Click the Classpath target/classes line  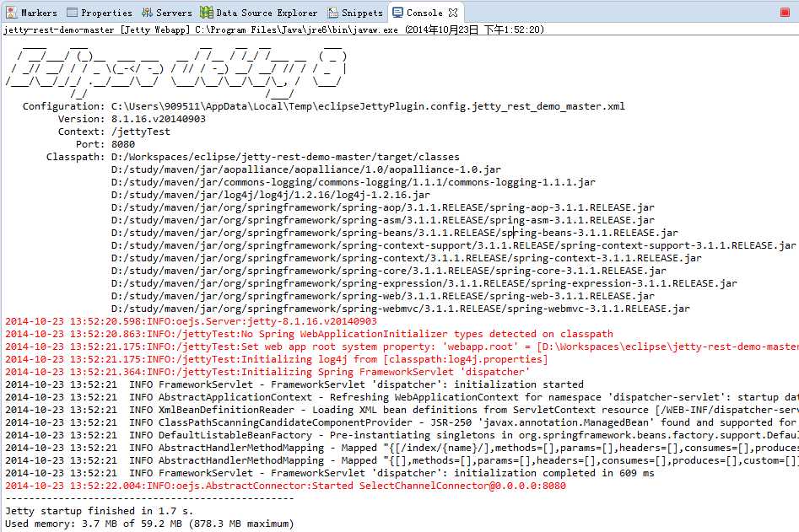[x=253, y=158]
